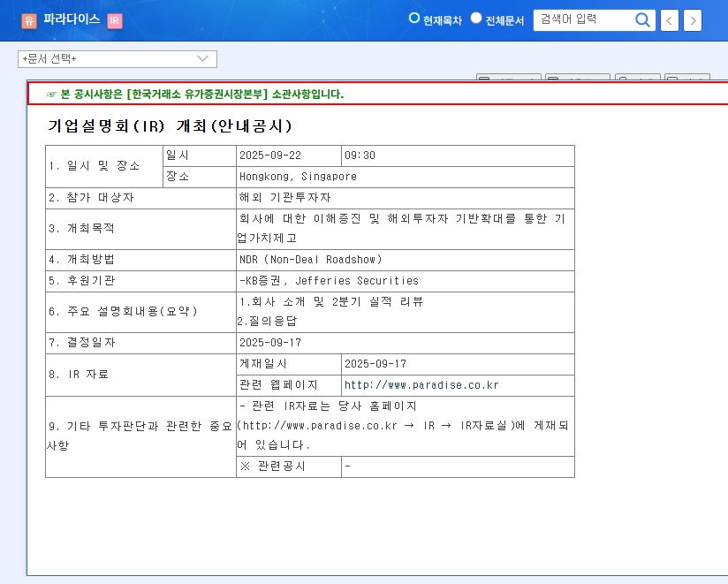728x584 pixels.
Task: Click the Hongkong, Singapore location cell
Action: [406, 177]
